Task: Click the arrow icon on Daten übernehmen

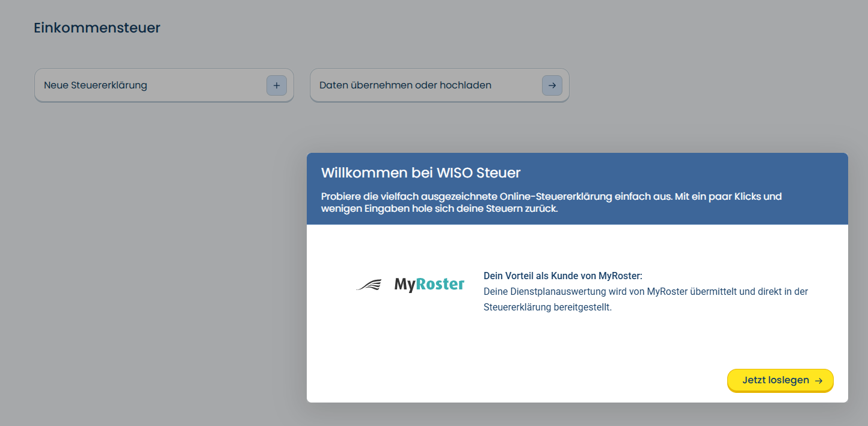Action: tap(552, 85)
